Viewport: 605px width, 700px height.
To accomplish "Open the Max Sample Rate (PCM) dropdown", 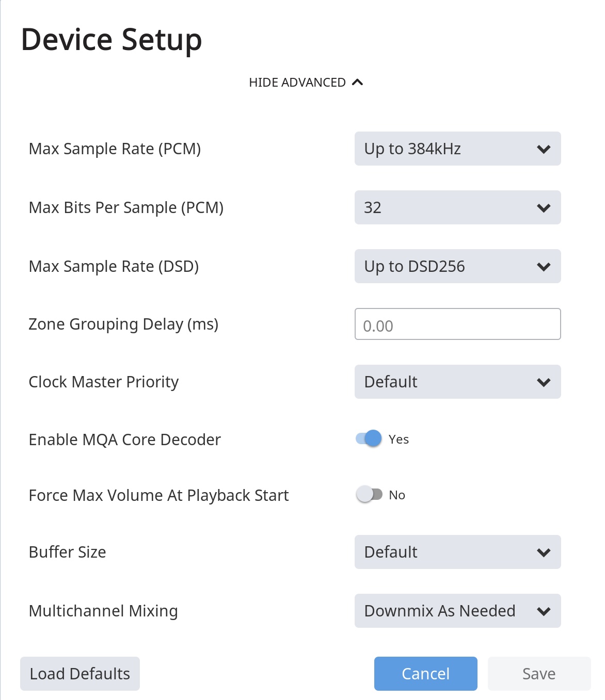I will pyautogui.click(x=457, y=149).
